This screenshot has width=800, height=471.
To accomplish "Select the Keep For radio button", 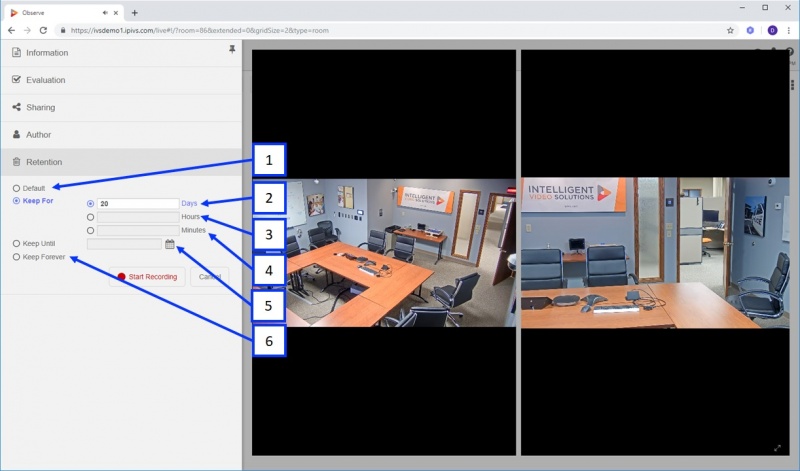I will pos(16,201).
